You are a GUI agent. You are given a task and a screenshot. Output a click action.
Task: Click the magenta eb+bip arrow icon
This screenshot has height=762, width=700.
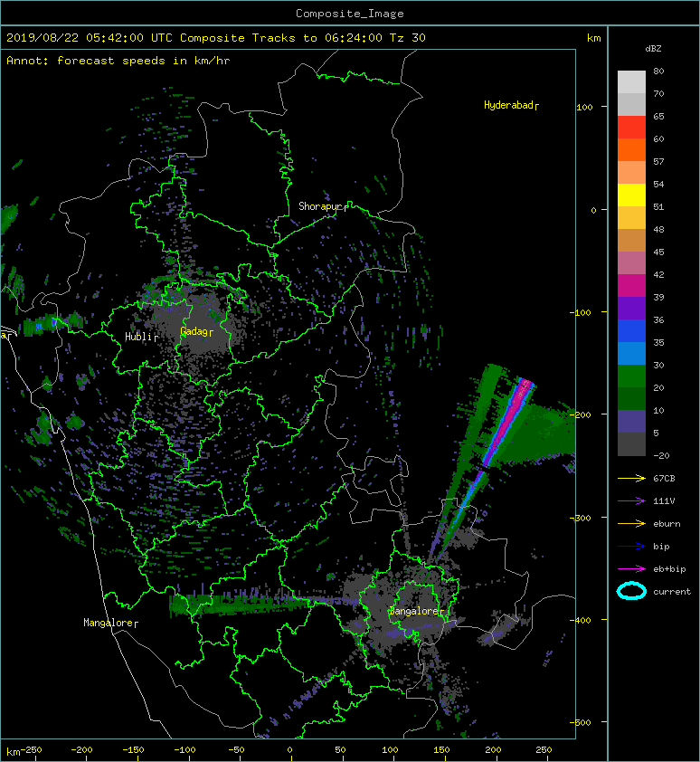[x=631, y=568]
